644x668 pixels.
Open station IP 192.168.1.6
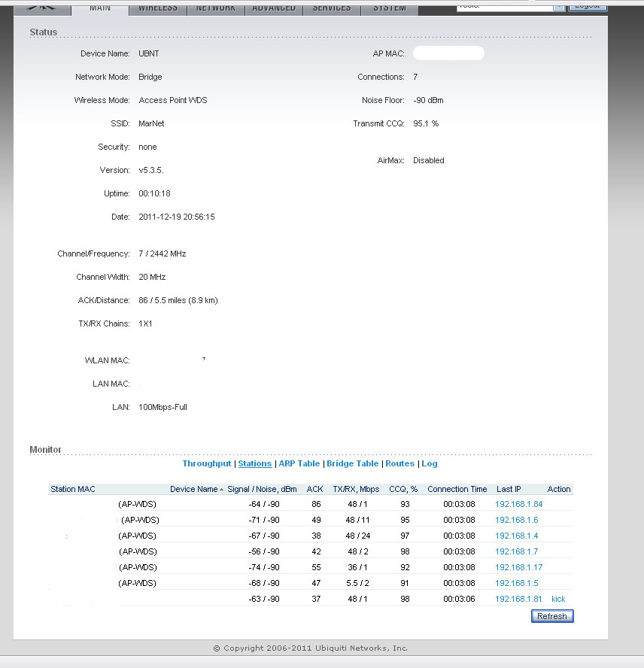(x=517, y=520)
